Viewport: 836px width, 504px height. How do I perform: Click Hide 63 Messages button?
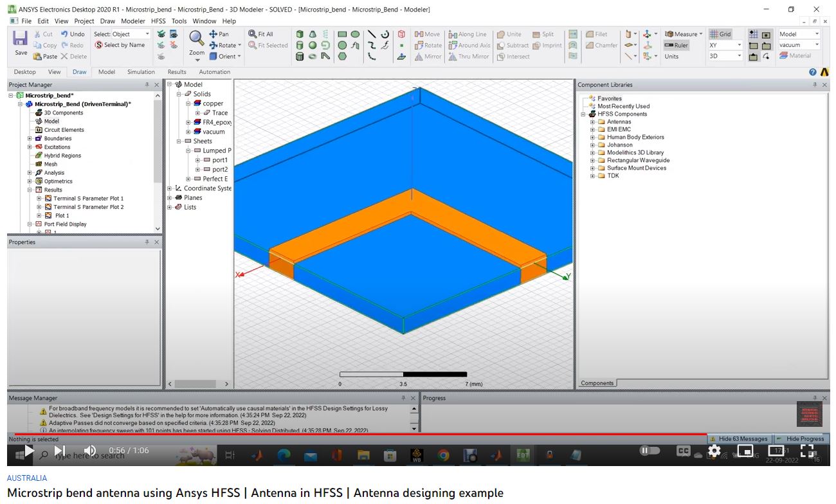[738, 438]
